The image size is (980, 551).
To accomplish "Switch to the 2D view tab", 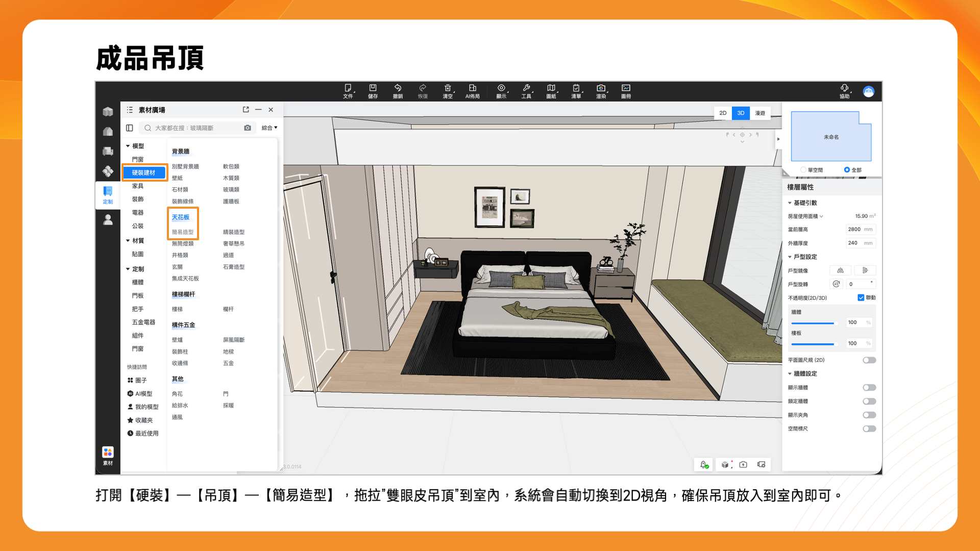I will point(723,113).
